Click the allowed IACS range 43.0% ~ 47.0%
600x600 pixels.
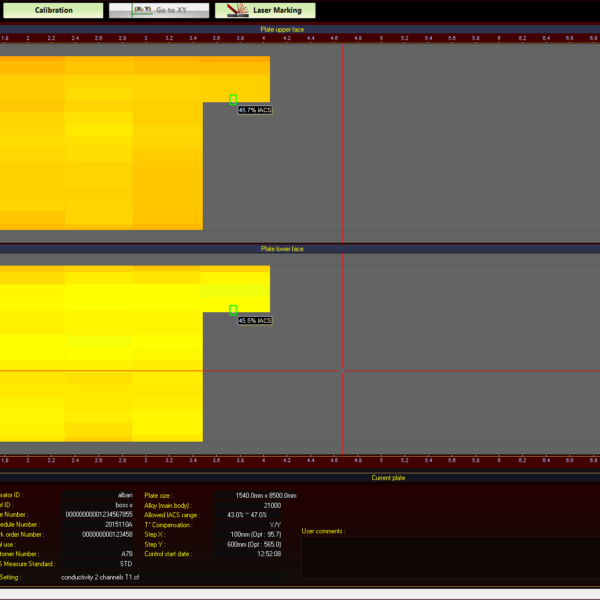tap(248, 515)
